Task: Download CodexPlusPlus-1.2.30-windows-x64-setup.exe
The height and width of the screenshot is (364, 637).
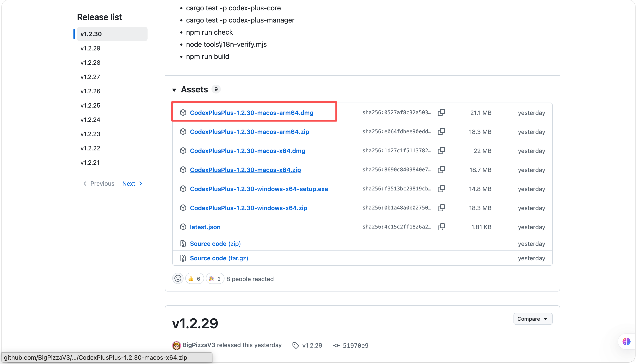Action: tap(259, 188)
